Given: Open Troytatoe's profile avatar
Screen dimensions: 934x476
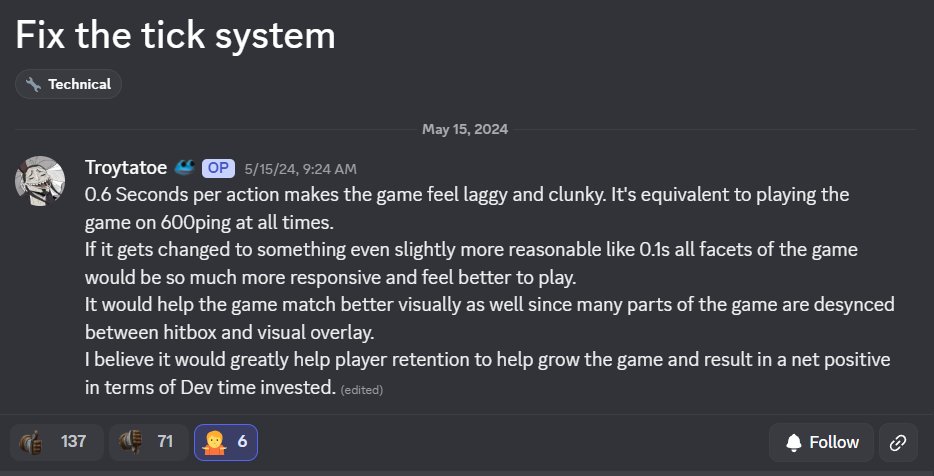Looking at the screenshot, I should coord(40,181).
